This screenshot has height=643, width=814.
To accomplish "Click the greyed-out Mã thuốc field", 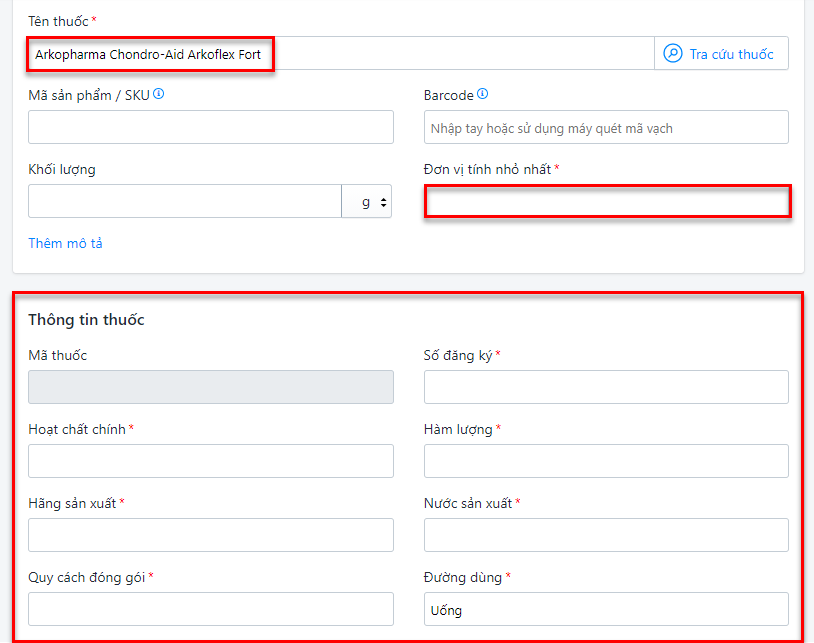I will [x=210, y=388].
